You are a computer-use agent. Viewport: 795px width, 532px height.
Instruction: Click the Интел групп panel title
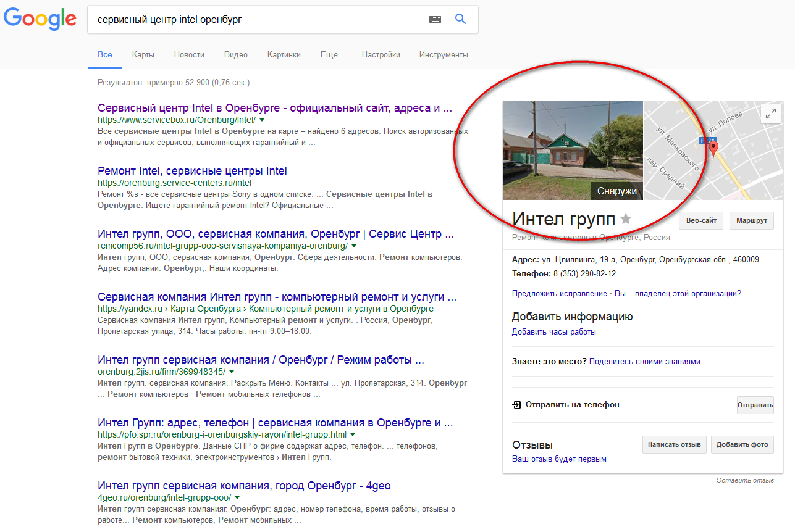click(x=563, y=218)
